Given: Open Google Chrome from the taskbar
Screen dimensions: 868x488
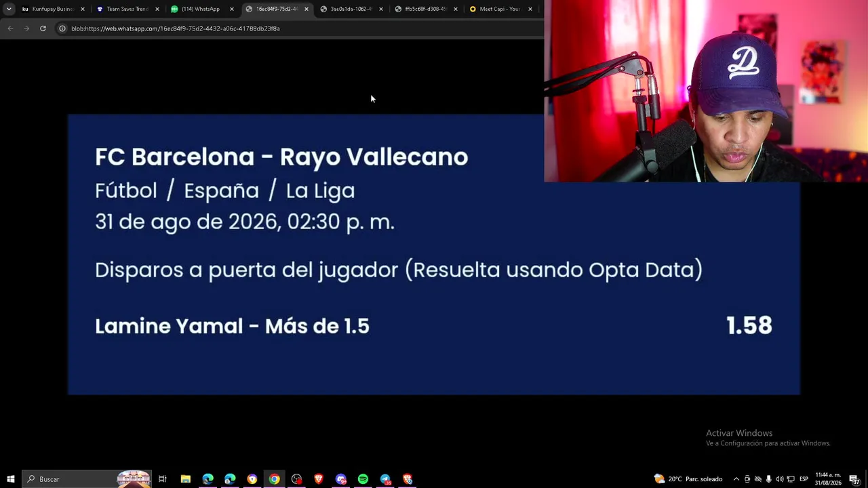Looking at the screenshot, I should 274,479.
